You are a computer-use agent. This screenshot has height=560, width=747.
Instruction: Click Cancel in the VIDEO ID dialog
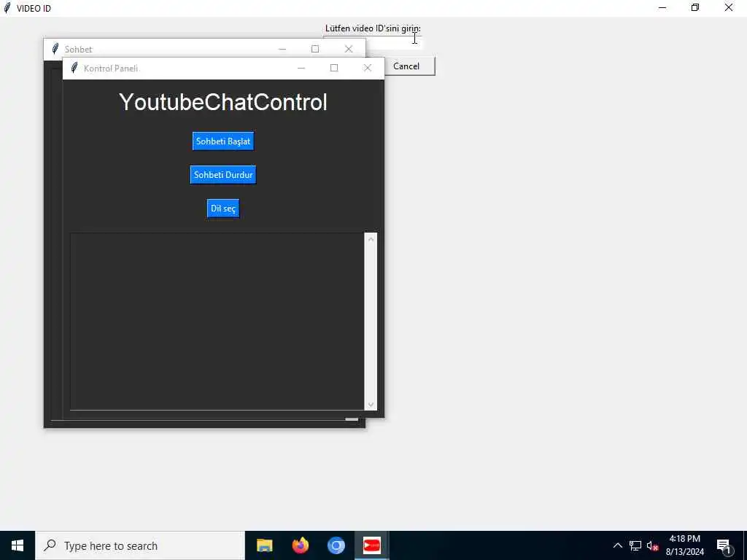tap(409, 66)
